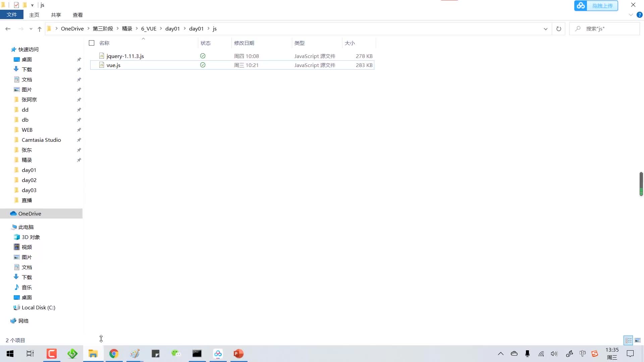644x362 pixels.
Task: Open day02 folder in quick access
Action: pos(29,180)
